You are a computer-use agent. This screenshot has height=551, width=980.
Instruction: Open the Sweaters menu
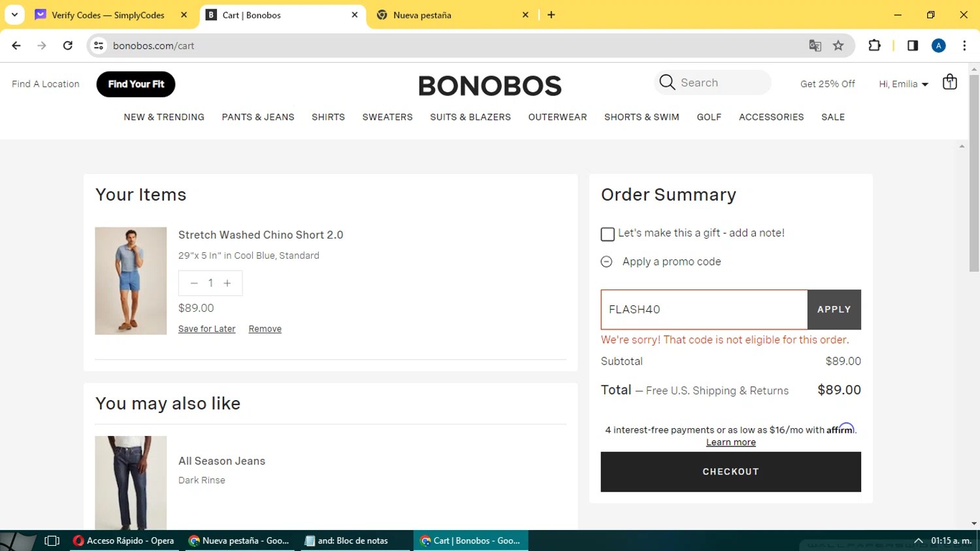click(387, 117)
